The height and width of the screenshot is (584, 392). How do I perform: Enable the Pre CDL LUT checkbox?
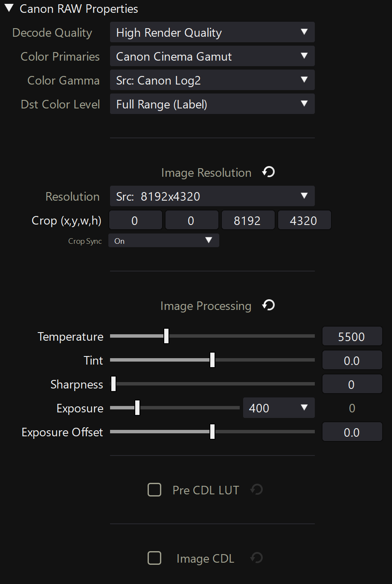click(154, 490)
